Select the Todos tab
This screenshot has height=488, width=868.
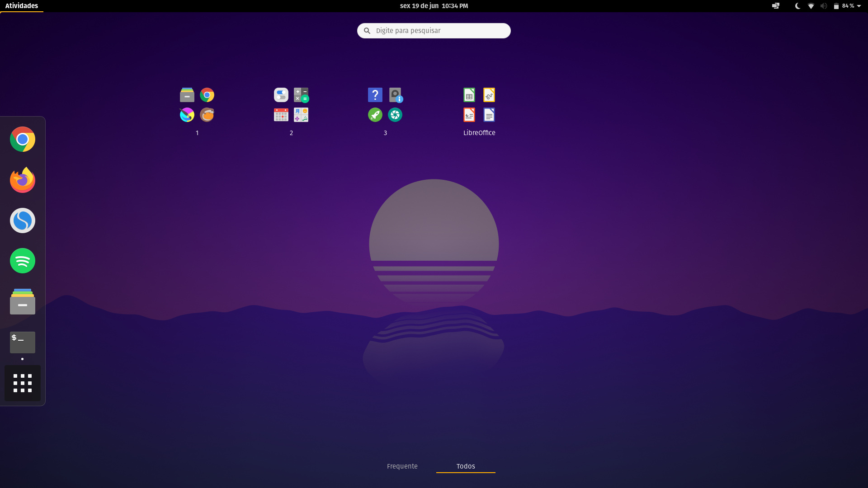466,466
